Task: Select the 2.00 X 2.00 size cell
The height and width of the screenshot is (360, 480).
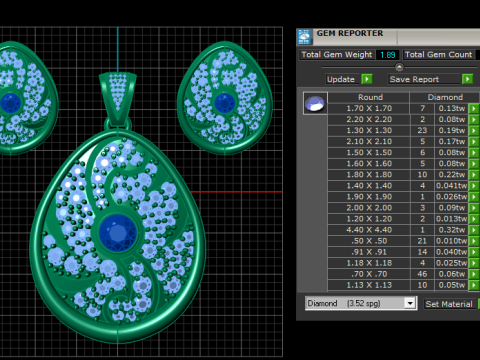Action: 369,208
